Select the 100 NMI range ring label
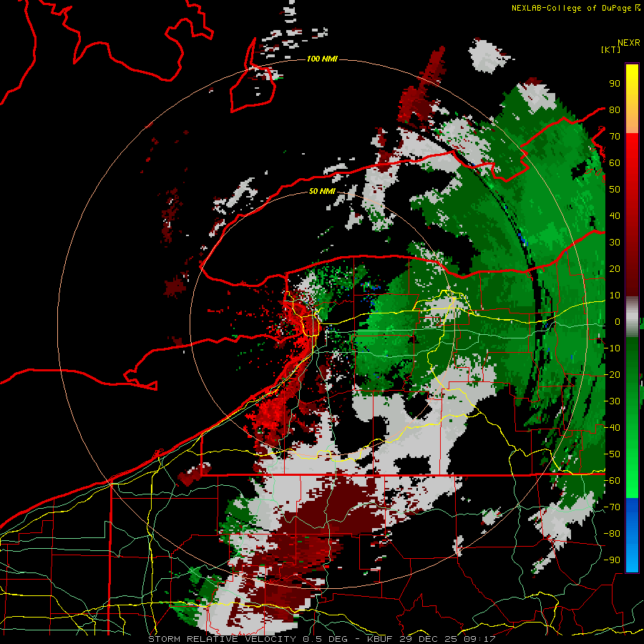Image resolution: width=644 pixels, height=644 pixels. pos(322,59)
